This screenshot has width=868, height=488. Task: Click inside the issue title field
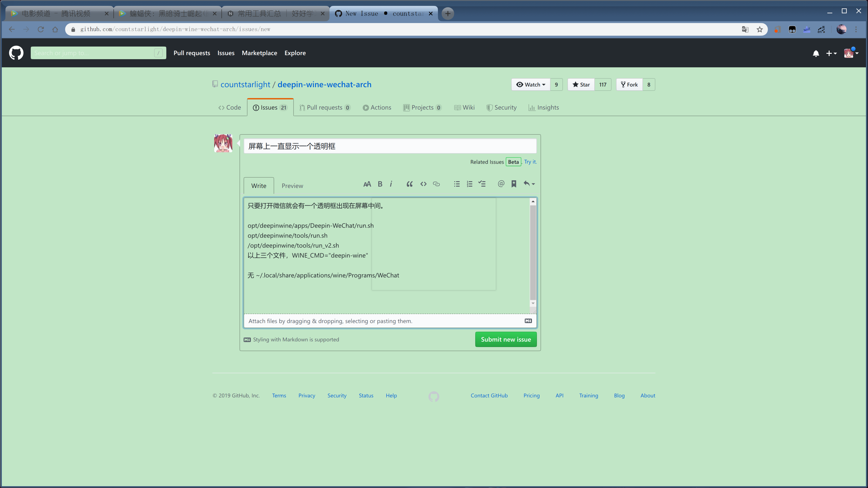390,146
